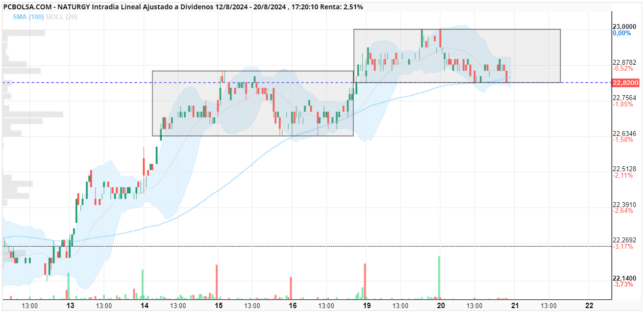Viewport: 644px width, 313px height.
Task: Click the 22,7564 price axis label
Action: coord(624,98)
